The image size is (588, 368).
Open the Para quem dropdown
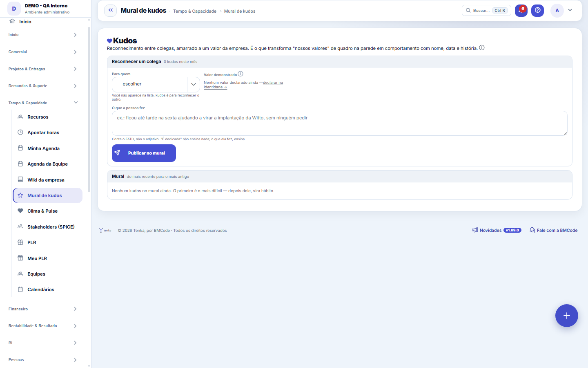click(x=156, y=84)
